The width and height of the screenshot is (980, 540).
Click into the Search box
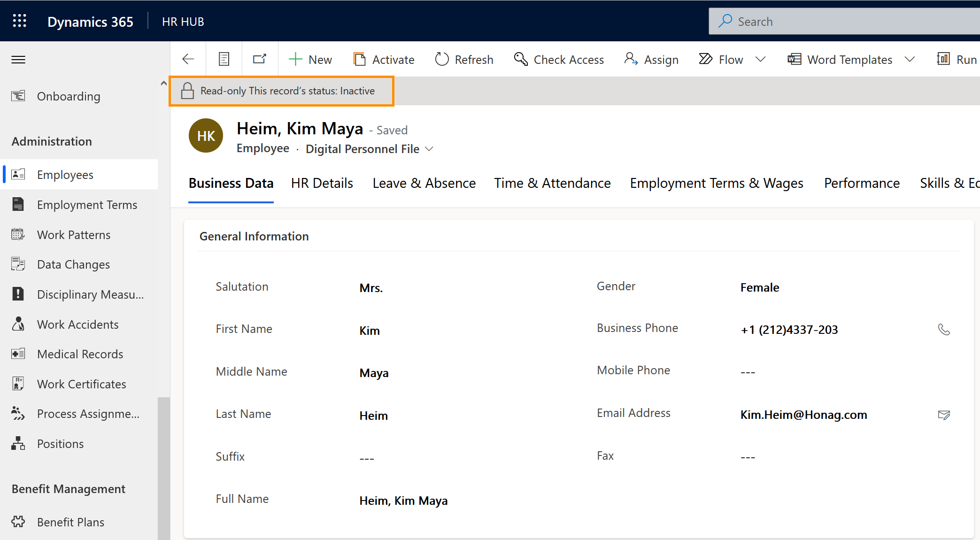coord(845,22)
